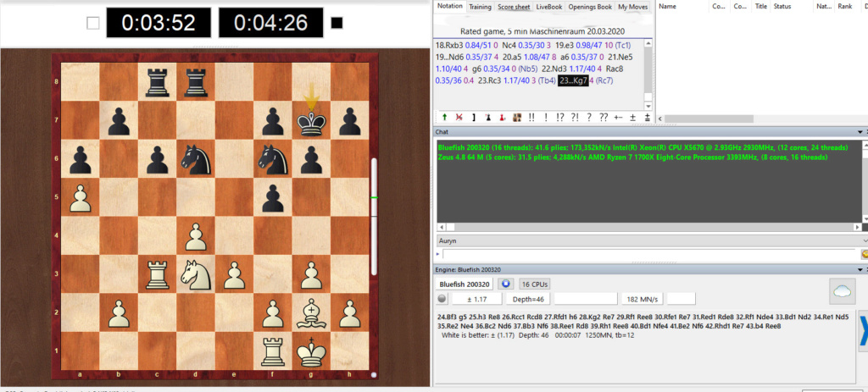The height and width of the screenshot is (392, 868).
Task: Select the white king on g1
Action: [312, 351]
